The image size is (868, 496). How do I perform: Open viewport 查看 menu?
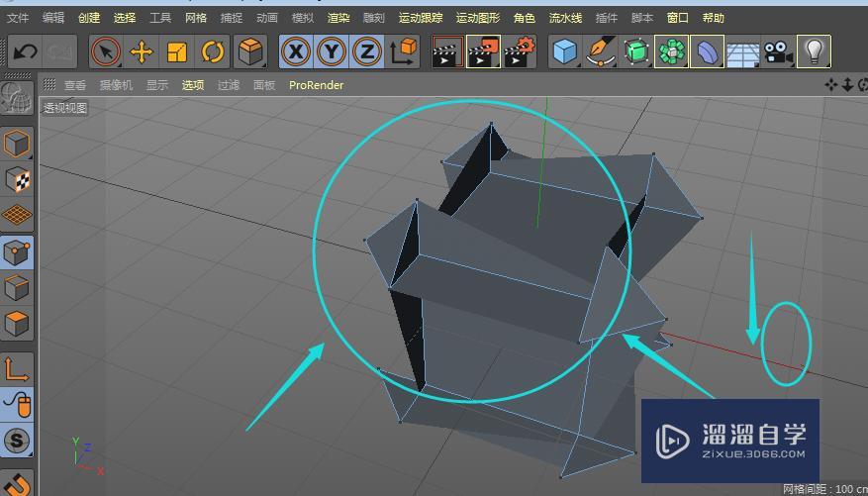pos(75,85)
